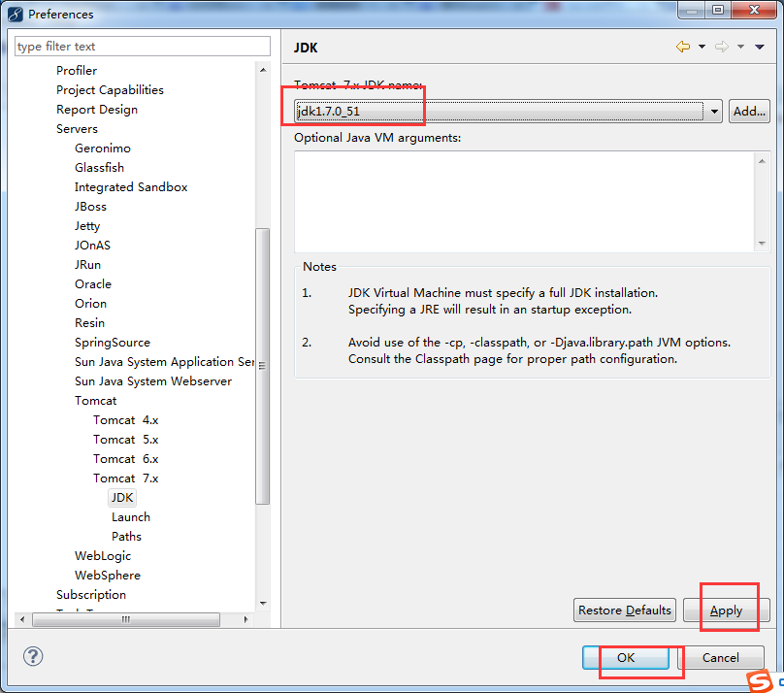Click the tree scrollbar up arrow
Screen dimensions: 784x693
(x=263, y=70)
